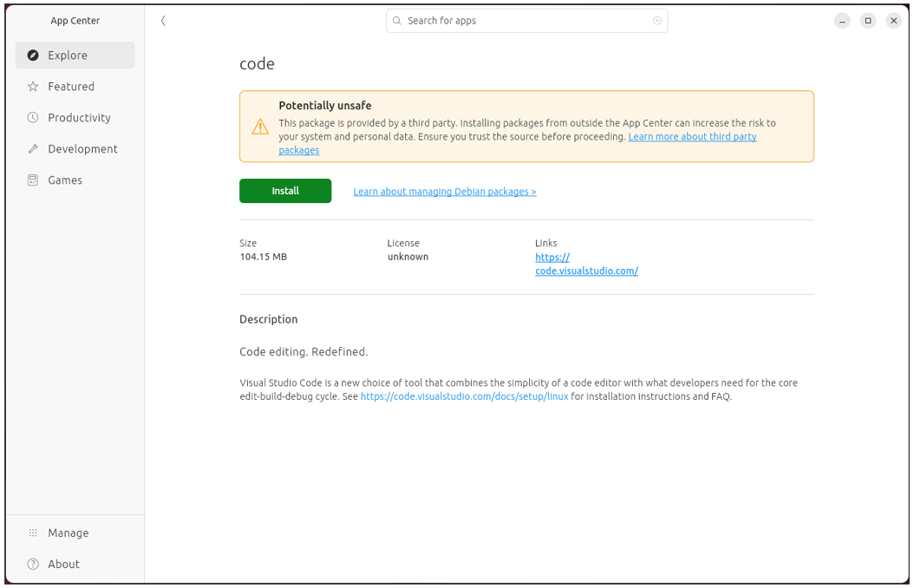Switch to the Productivity category
Image resolution: width=914 pixels, height=588 pixels.
tap(75, 118)
